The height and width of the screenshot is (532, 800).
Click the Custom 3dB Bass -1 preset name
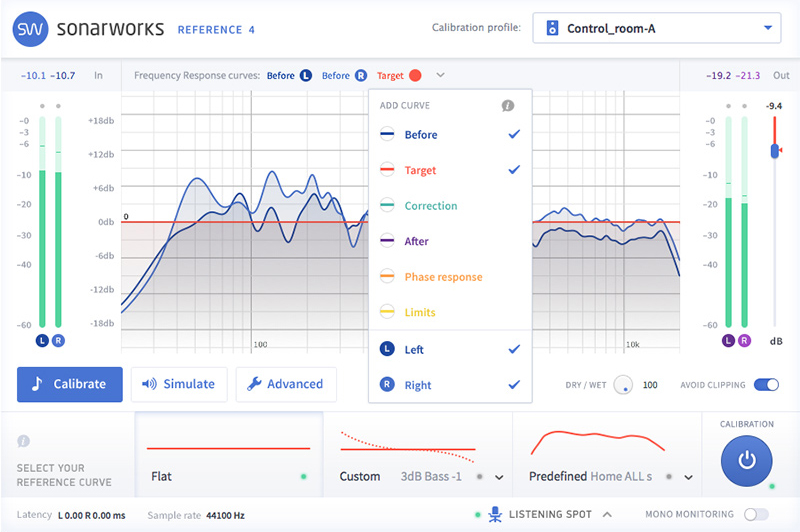point(431,476)
